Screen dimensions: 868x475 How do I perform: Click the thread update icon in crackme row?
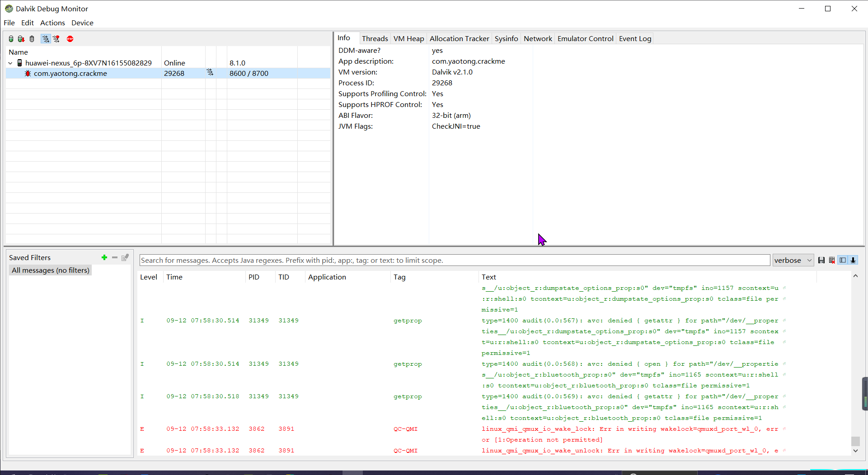(x=210, y=72)
